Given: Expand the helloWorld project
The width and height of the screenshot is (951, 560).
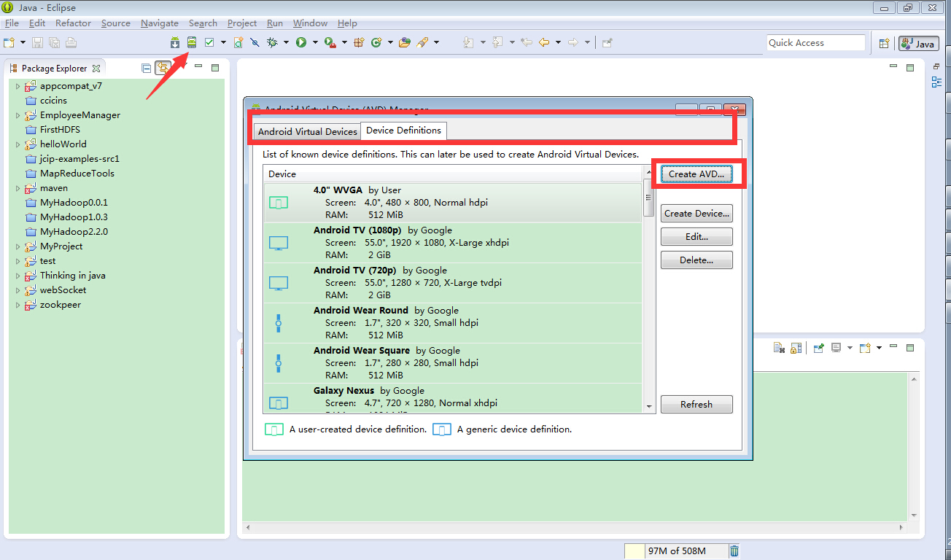Looking at the screenshot, I should (18, 144).
